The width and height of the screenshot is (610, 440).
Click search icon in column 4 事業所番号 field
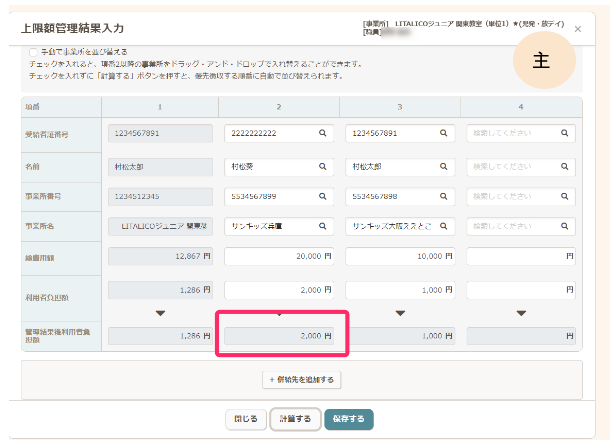pyautogui.click(x=565, y=196)
